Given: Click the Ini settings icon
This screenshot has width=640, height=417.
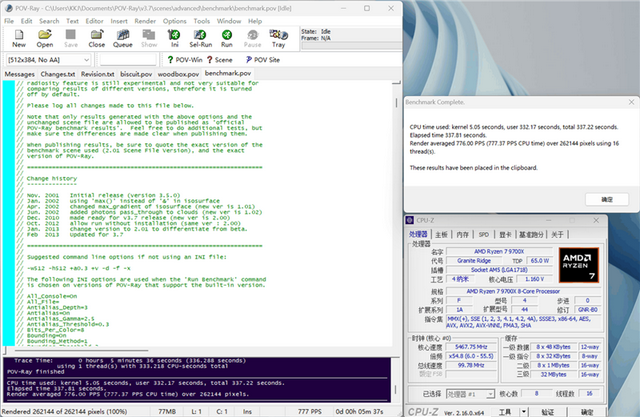Looking at the screenshot, I should point(174,39).
